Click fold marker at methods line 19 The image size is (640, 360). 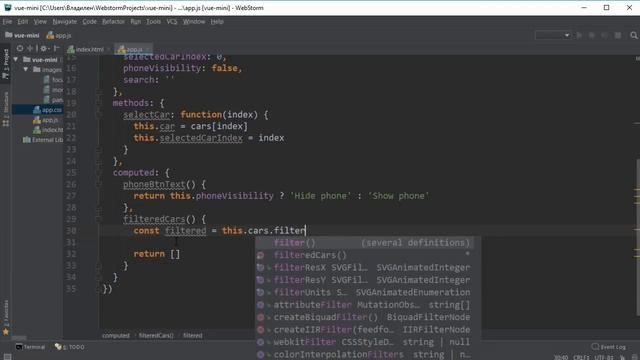click(x=98, y=103)
